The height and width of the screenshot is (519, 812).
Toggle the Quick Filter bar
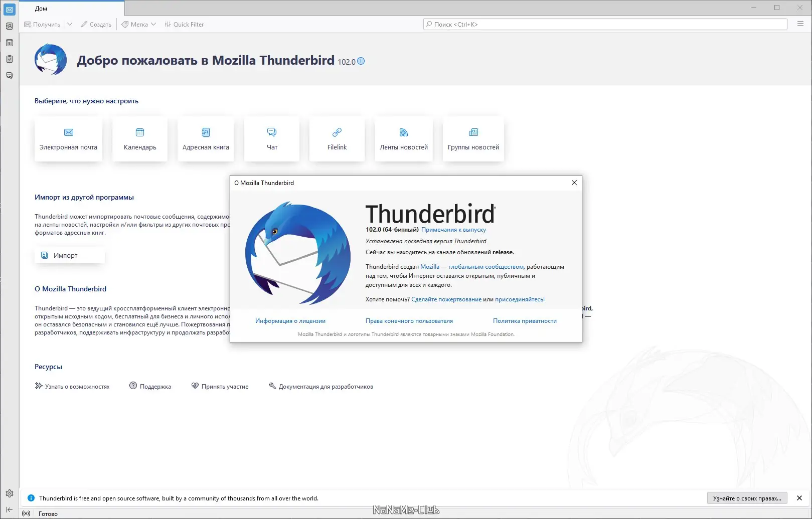click(x=184, y=24)
